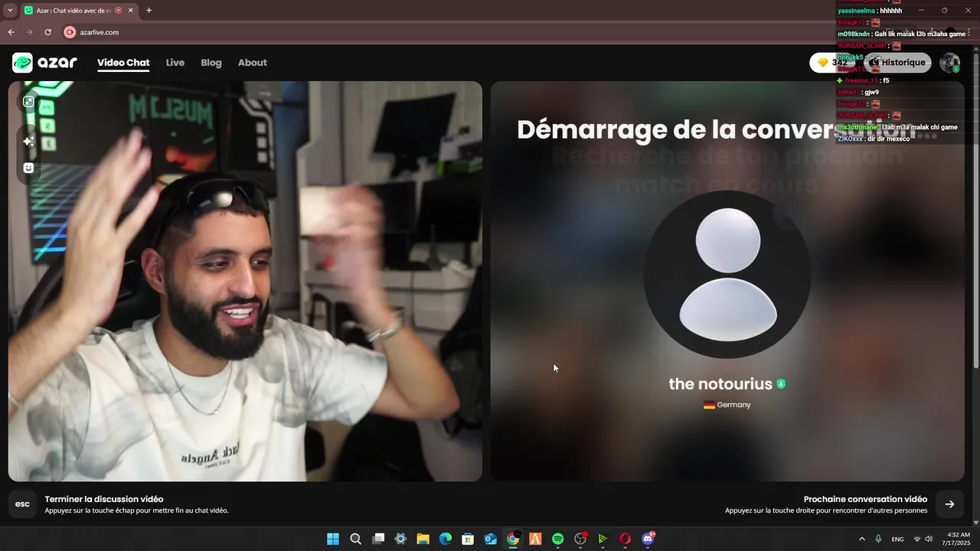Click the microphone tray icon
Image resolution: width=980 pixels, height=551 pixels.
tap(878, 539)
